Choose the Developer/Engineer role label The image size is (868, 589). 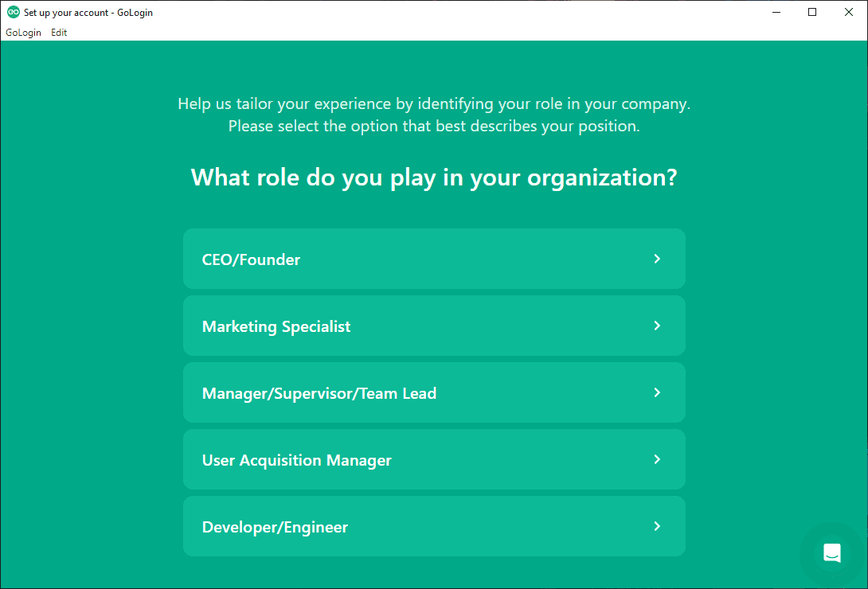tap(275, 527)
